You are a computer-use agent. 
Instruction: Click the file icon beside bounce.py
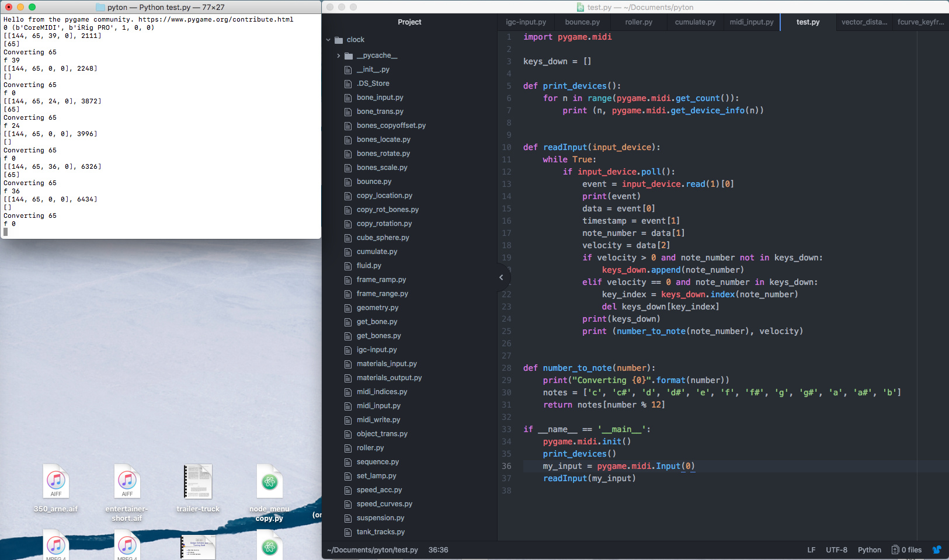347,182
